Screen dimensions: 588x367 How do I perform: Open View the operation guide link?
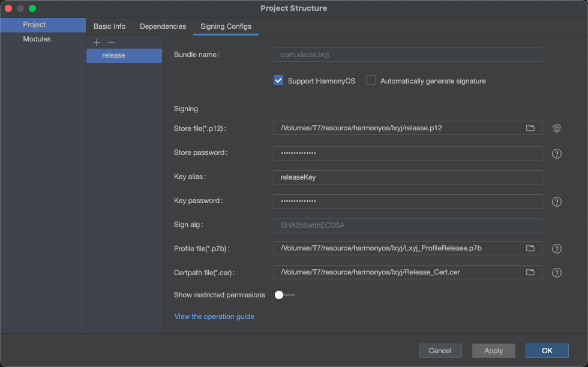click(214, 317)
